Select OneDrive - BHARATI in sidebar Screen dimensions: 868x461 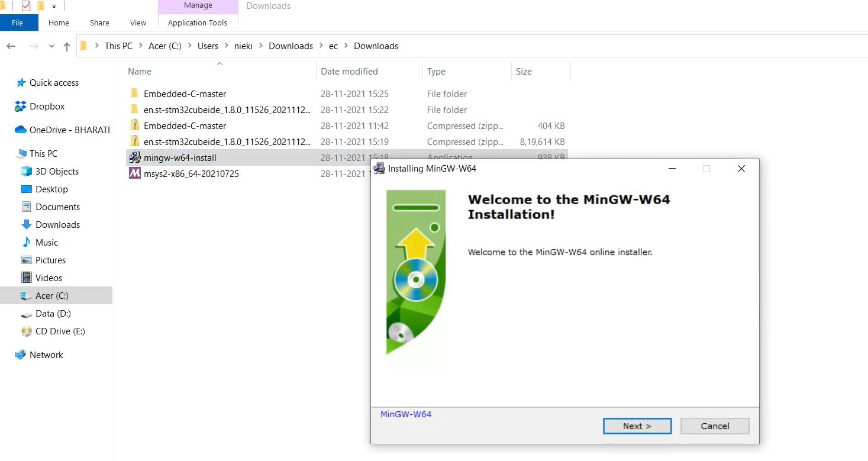(x=70, y=130)
